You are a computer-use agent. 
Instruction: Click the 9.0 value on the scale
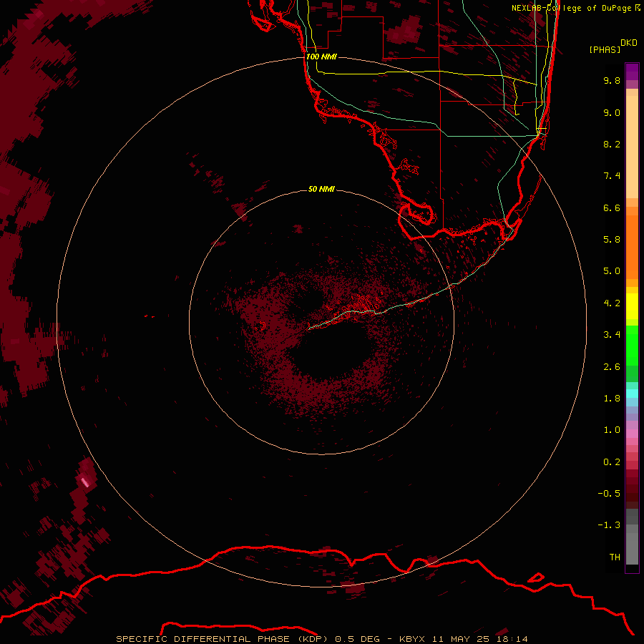[612, 112]
